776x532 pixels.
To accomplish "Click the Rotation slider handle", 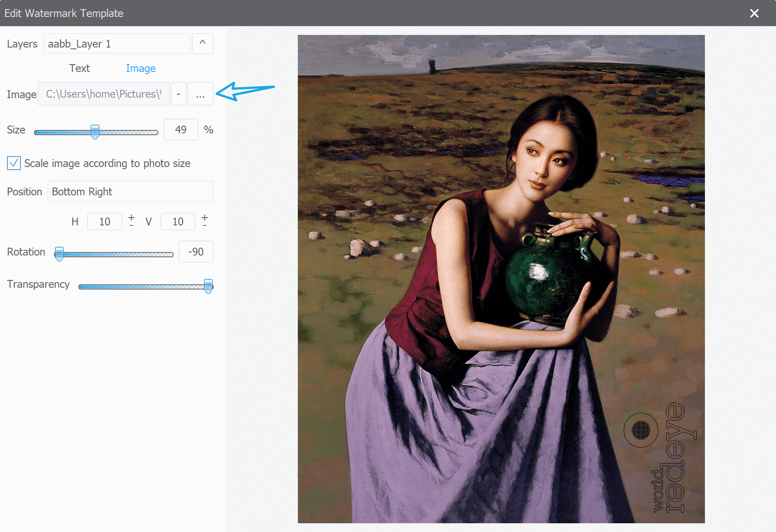I will coord(59,253).
